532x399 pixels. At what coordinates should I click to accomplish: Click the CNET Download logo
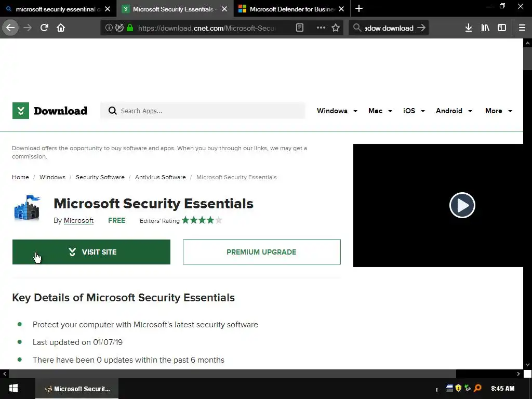tap(50, 111)
